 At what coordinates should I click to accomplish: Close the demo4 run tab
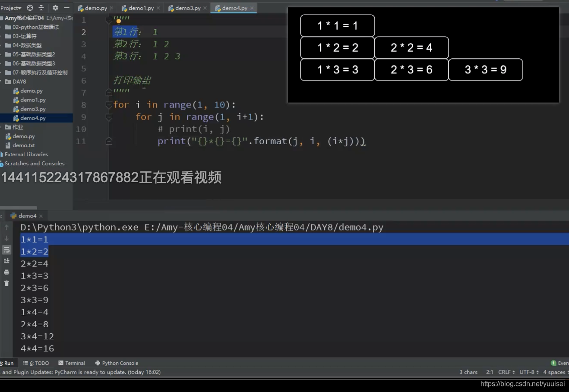(x=41, y=216)
